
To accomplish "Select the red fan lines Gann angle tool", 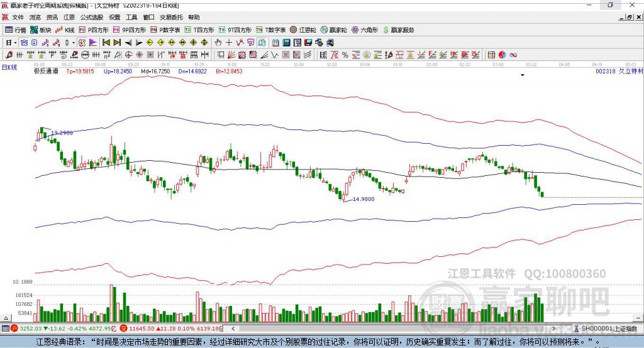I will pyautogui.click(x=231, y=55).
